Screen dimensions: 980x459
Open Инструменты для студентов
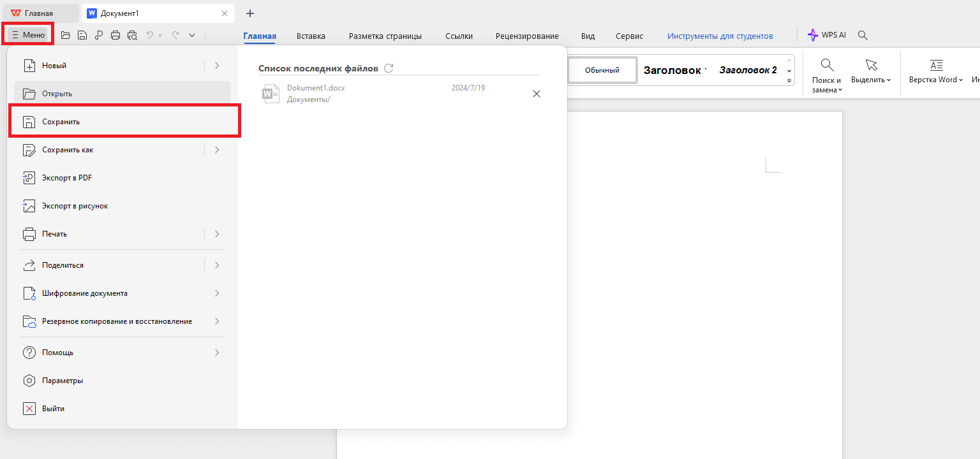[720, 36]
